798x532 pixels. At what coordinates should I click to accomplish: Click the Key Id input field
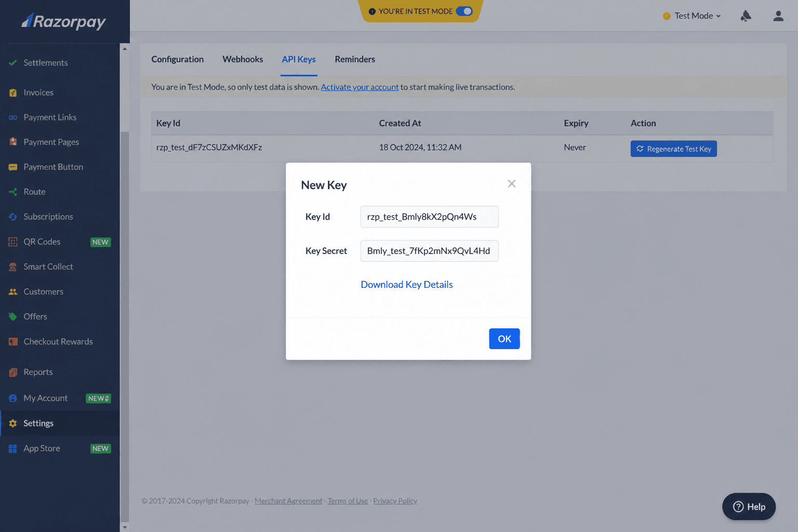click(x=430, y=217)
